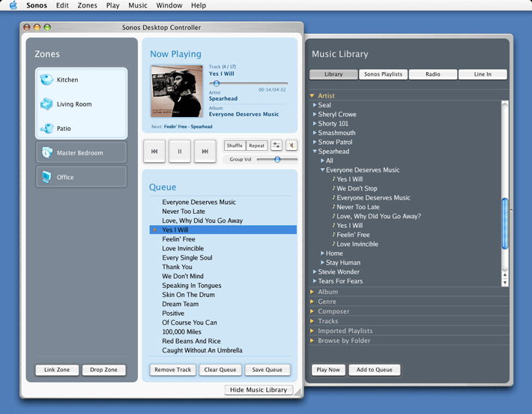
Task: Click the track progress slider handle
Action: coord(217,83)
